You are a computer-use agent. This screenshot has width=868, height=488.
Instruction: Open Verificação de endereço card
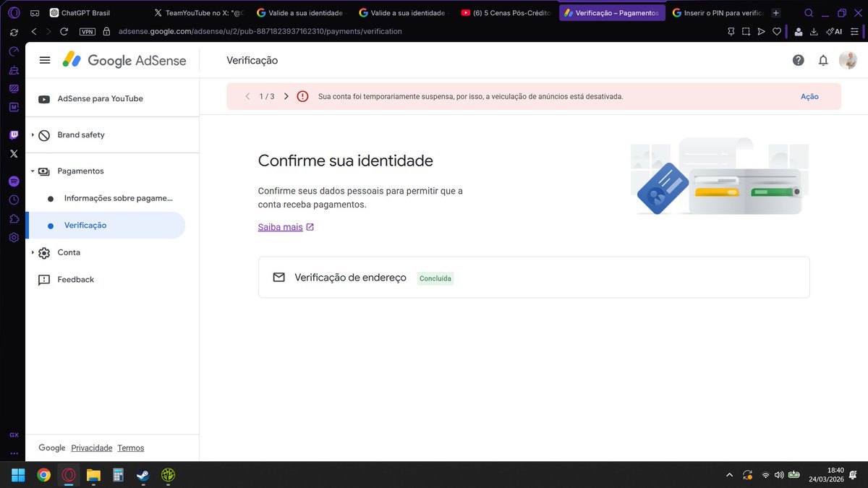[534, 277]
